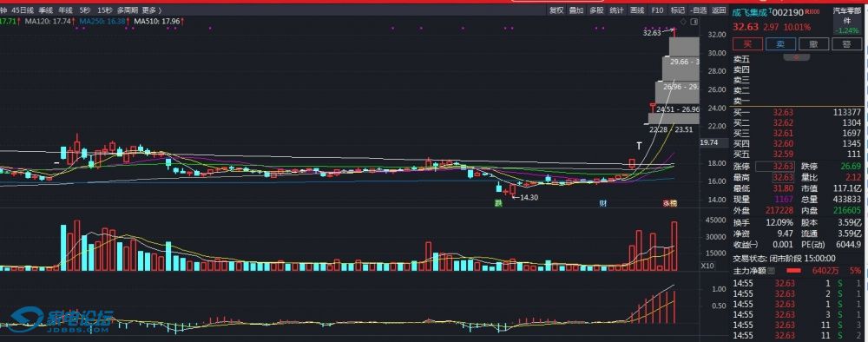Screen dimensions: 868x342
Task: Click the blue 卖 sell button
Action: point(780,44)
